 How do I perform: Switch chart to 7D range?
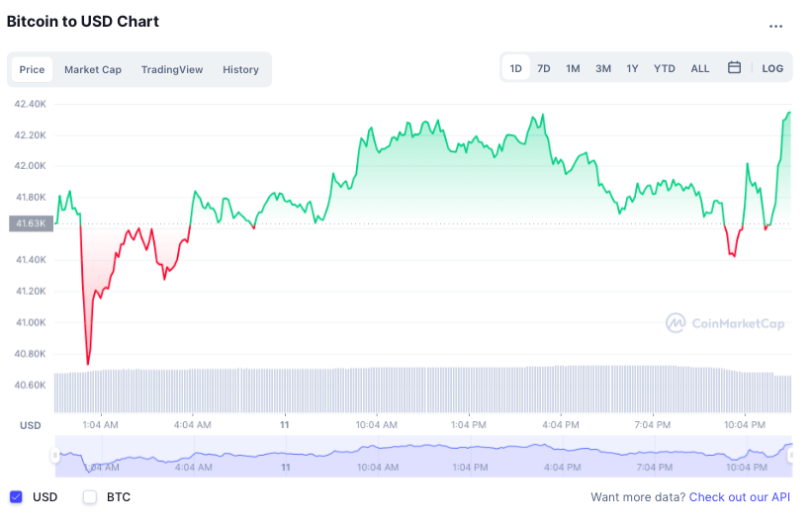point(544,68)
